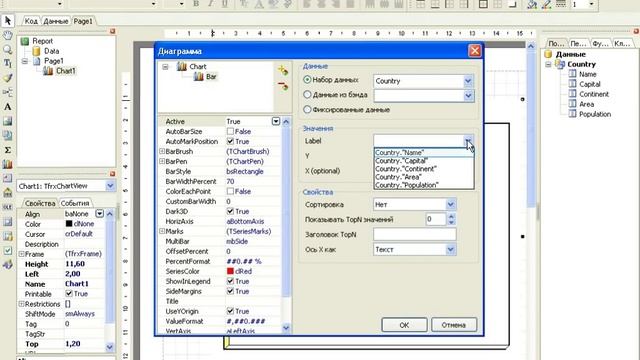Click the SeriesColor clRed swatch
Screen dimensions: 640x360
pos(231,271)
